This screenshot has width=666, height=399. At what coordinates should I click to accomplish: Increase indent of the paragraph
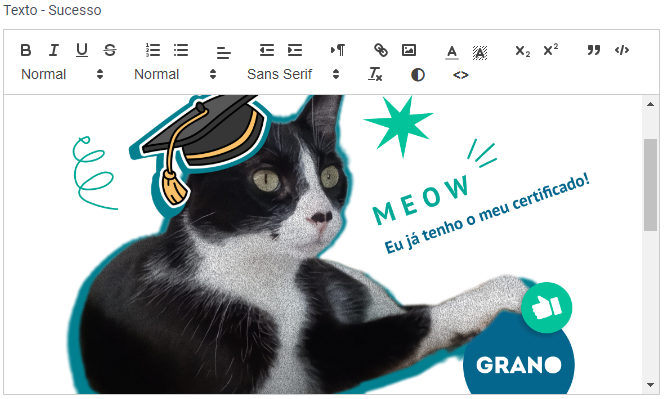coord(295,50)
